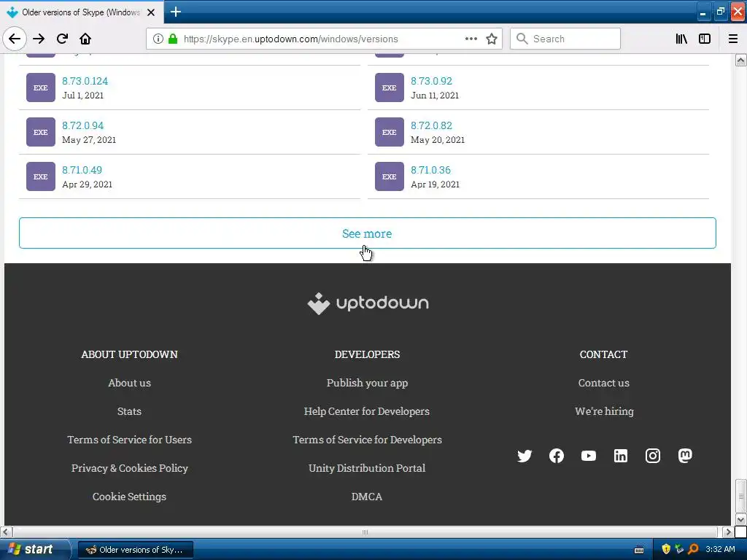
Task: Click the browser Search field
Action: pyautogui.click(x=565, y=39)
